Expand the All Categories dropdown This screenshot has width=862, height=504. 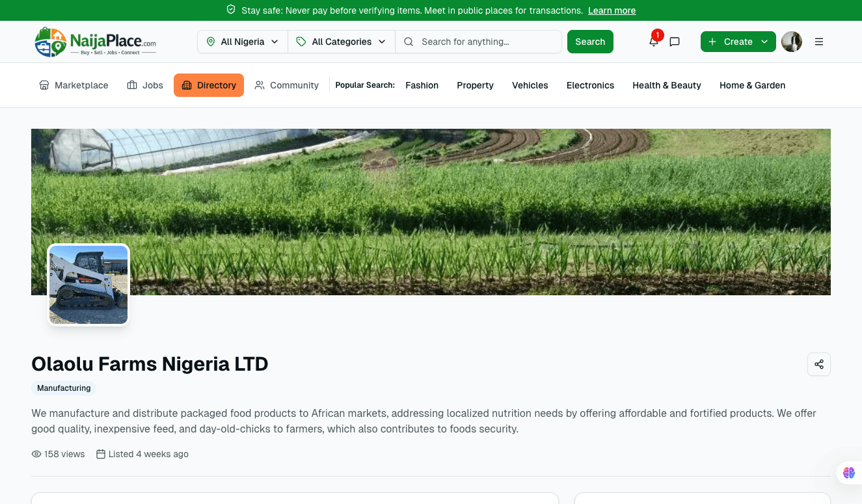coord(342,42)
